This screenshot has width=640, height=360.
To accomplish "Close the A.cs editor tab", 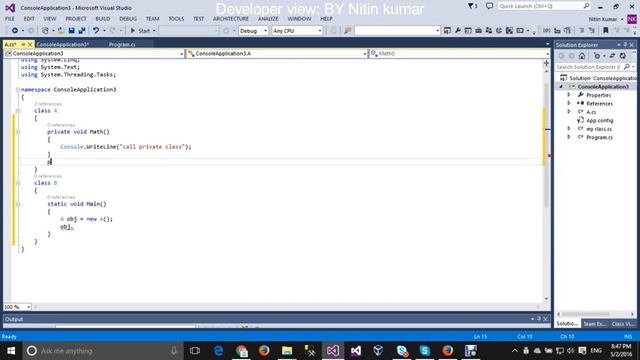I will pos(30,44).
